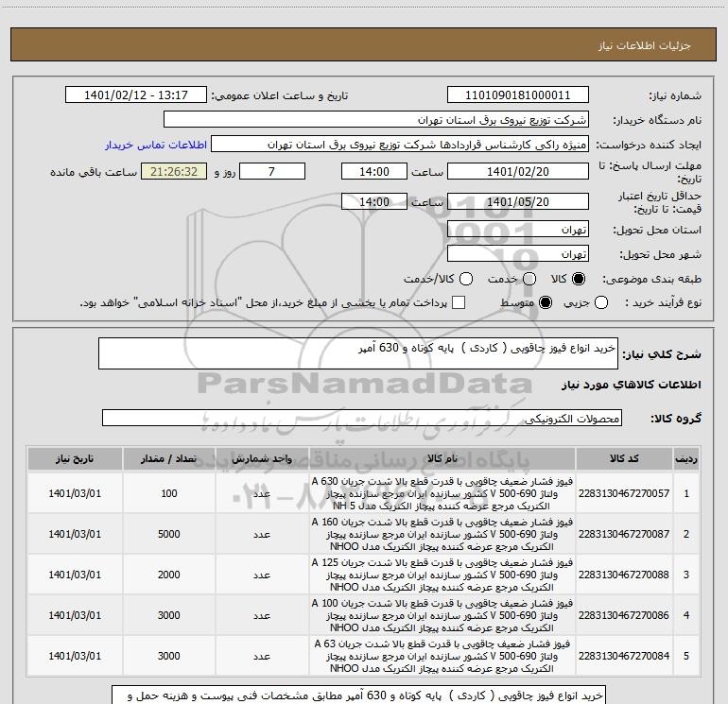Open the اطلاعات تماس خریدار link
The height and width of the screenshot is (704, 728).
point(156,145)
